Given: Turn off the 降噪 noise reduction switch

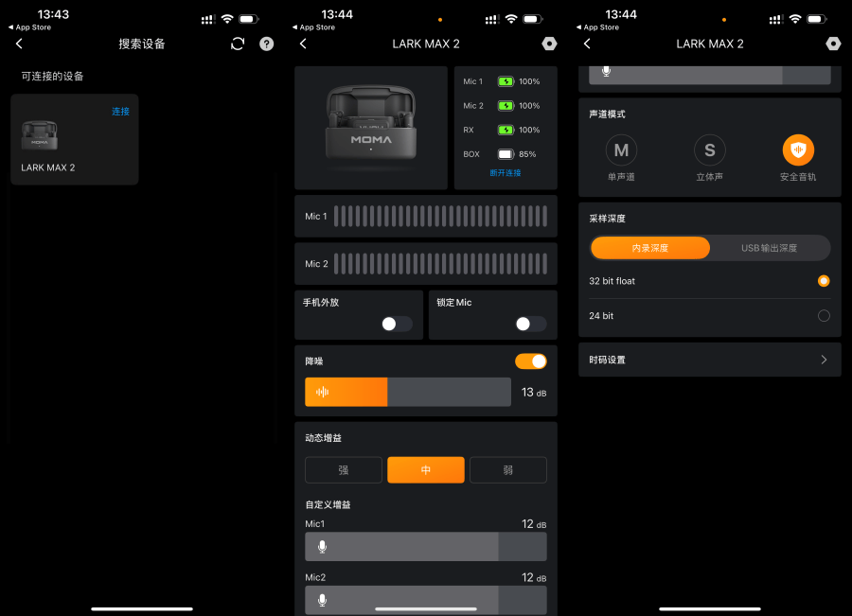Looking at the screenshot, I should [x=531, y=361].
